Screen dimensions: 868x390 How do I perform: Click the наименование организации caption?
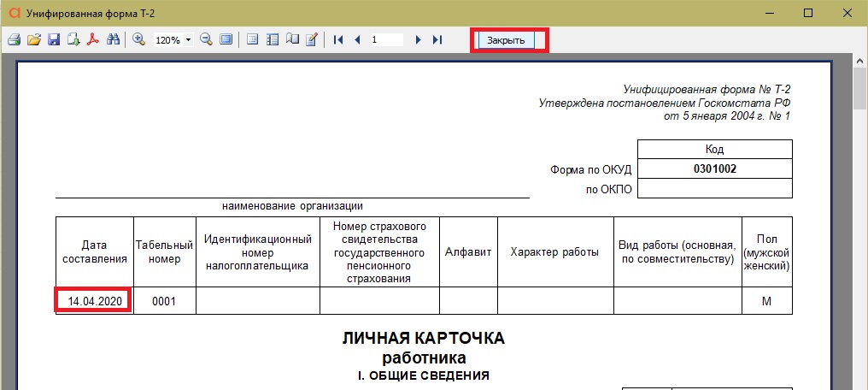(x=292, y=207)
